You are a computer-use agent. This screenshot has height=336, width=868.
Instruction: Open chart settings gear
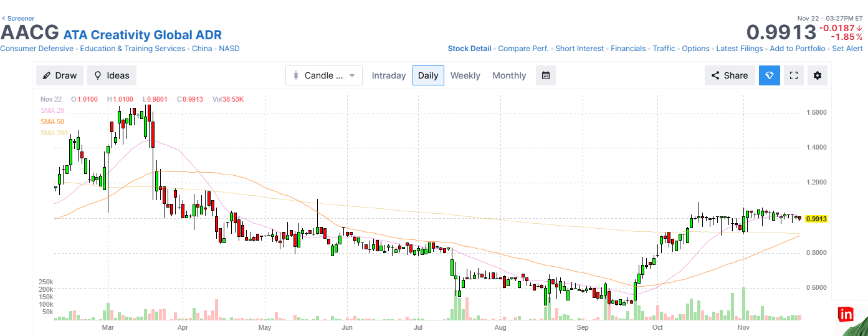(818, 75)
